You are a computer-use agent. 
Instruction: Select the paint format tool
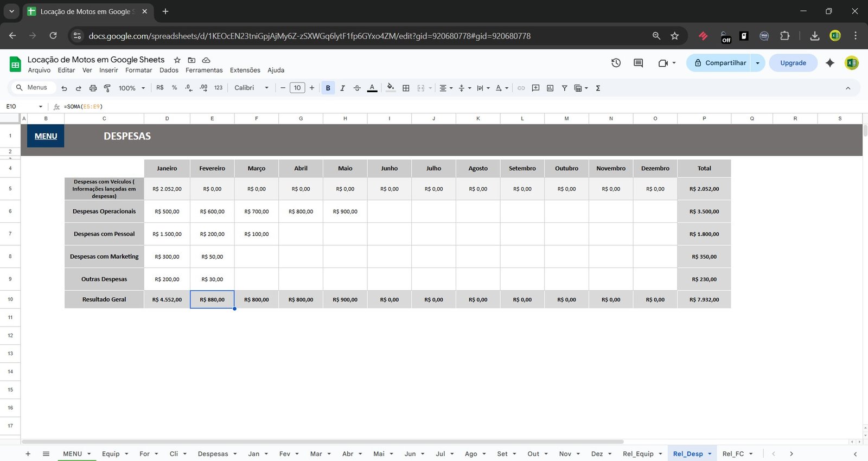coord(107,88)
